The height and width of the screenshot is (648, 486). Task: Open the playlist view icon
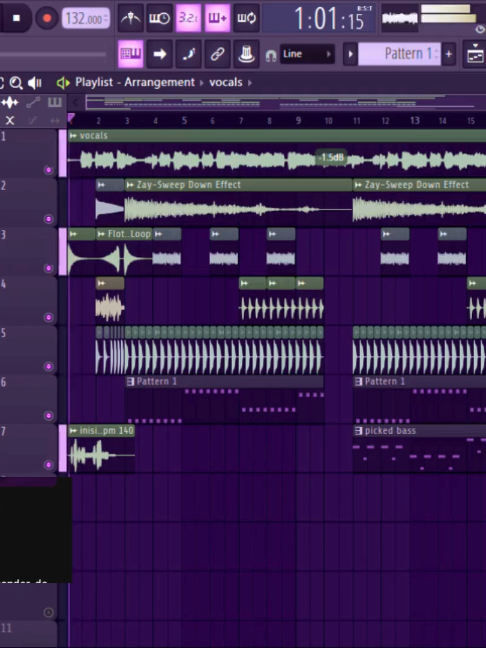point(474,54)
